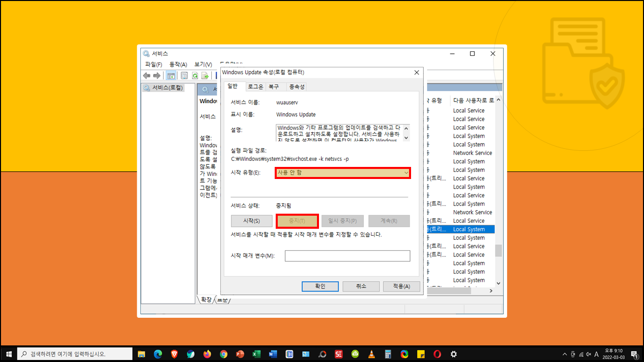Select 서비스(로컬) in the left tree
Screen dimensions: 644x362
(164, 88)
